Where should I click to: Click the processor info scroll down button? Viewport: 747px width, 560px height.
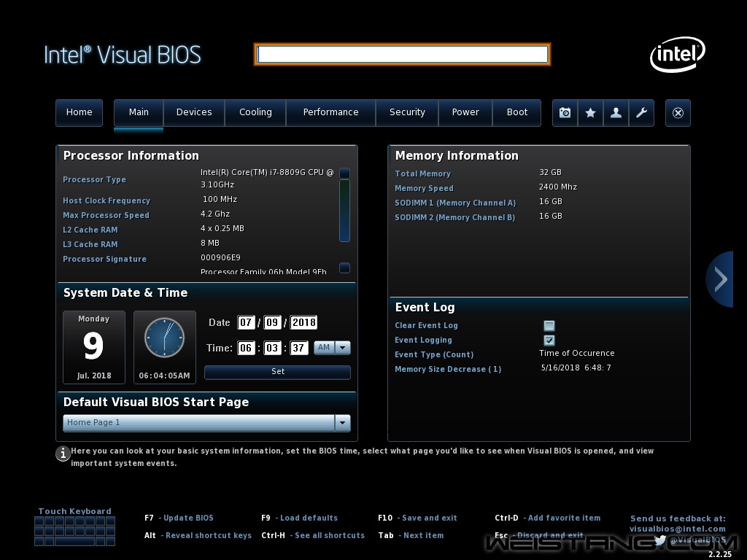click(344, 268)
